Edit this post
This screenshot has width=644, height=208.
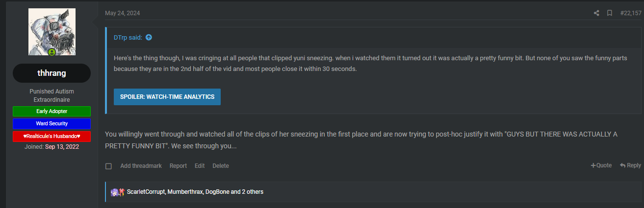click(x=200, y=166)
